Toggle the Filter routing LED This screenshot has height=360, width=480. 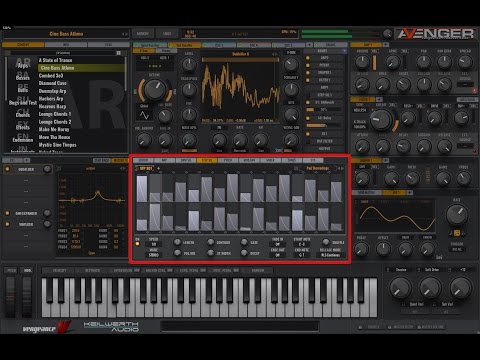click(308, 80)
